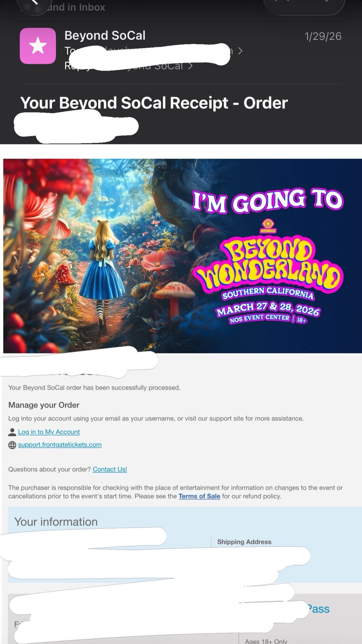Open the Terms of Sale link
The image size is (362, 644).
(199, 496)
